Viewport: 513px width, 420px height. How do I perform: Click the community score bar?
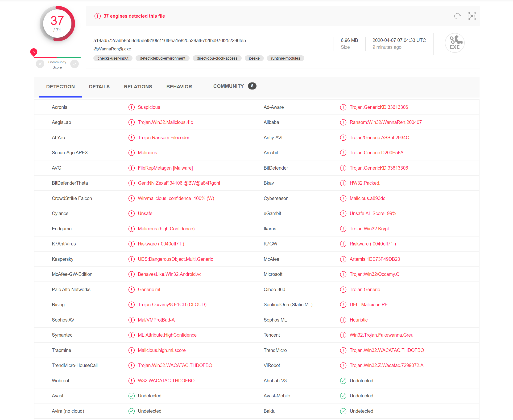tap(57, 57)
